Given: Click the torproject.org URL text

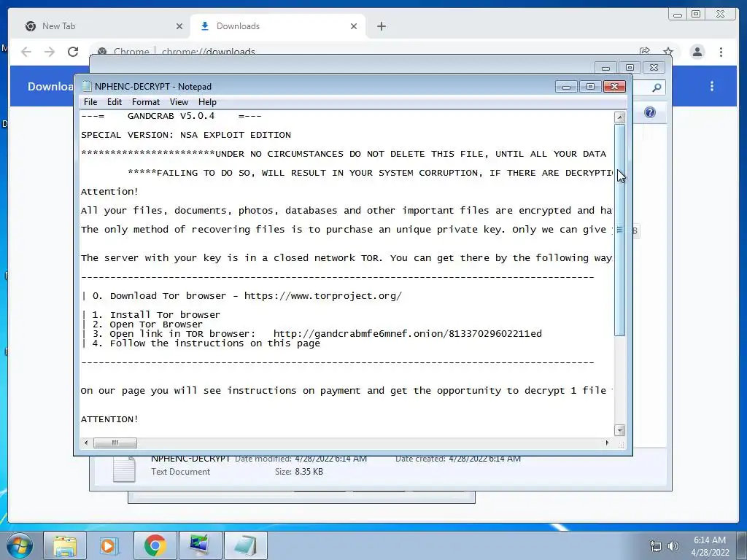Looking at the screenshot, I should pyautogui.click(x=323, y=296).
